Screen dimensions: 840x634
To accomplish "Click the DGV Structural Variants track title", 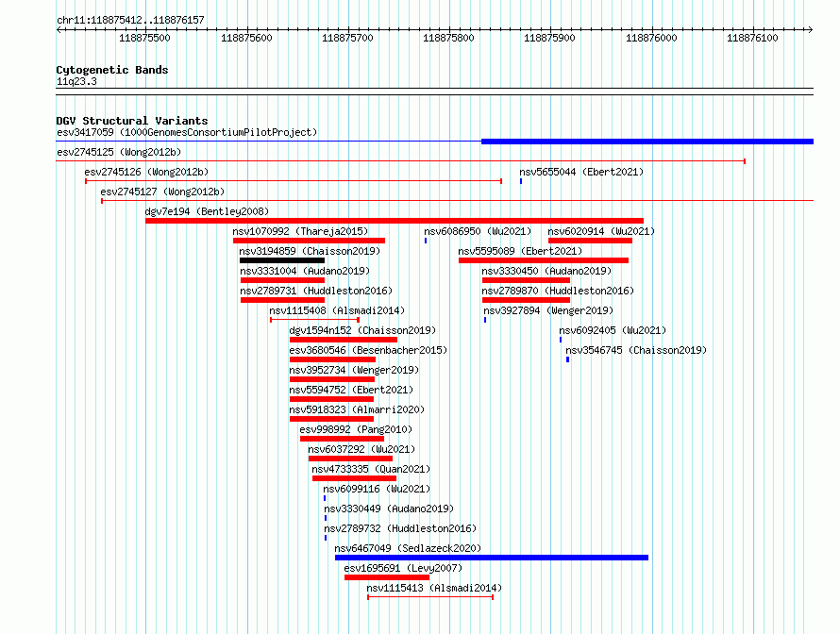I will click(132, 121).
